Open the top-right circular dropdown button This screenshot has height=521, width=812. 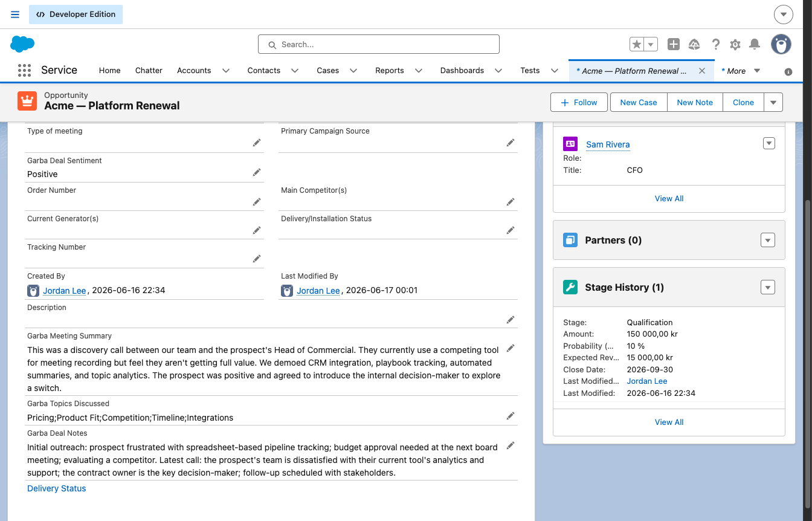pos(783,15)
